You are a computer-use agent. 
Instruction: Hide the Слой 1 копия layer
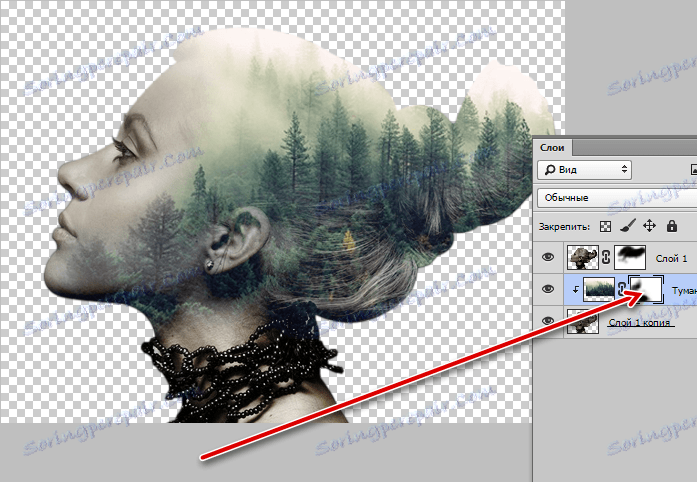(548, 321)
